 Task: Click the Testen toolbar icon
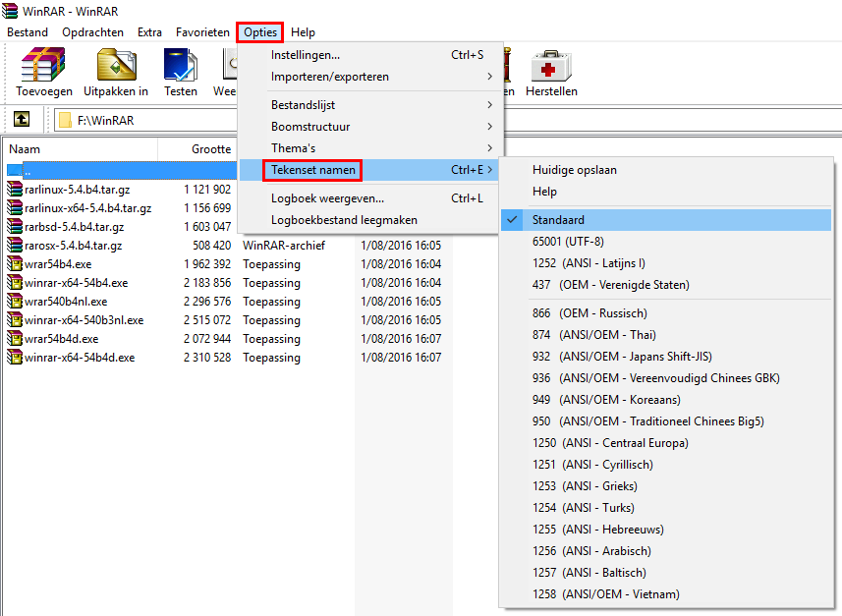181,65
